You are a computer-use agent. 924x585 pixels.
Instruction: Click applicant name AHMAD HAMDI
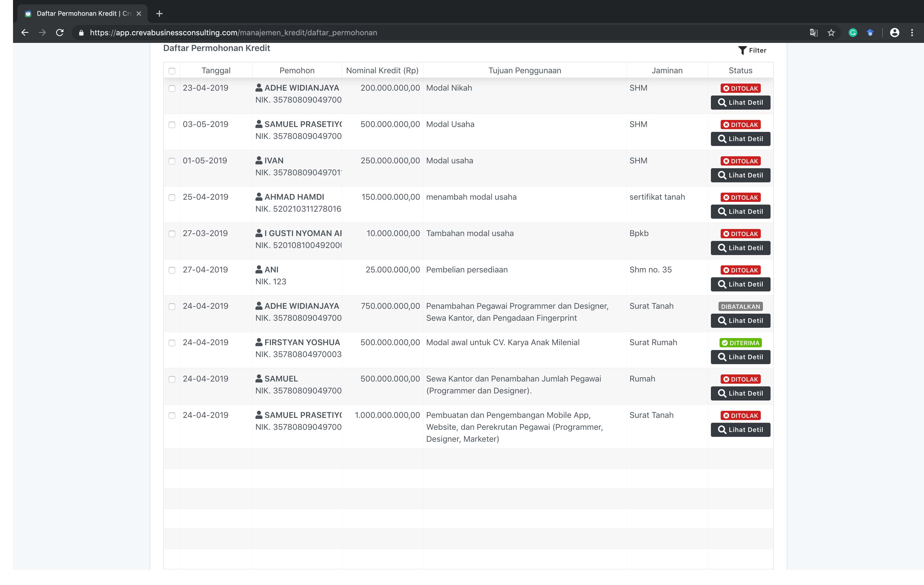click(x=294, y=197)
